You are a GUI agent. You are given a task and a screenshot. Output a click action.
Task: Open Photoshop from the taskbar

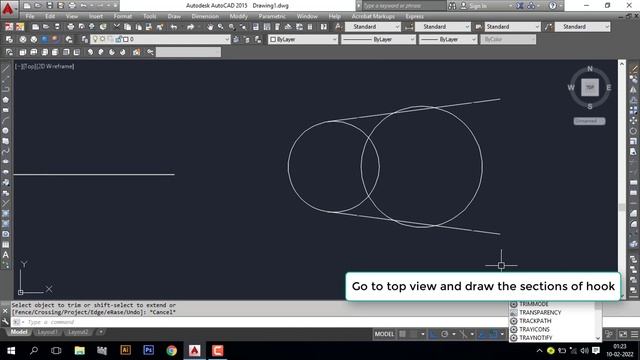pos(149,351)
